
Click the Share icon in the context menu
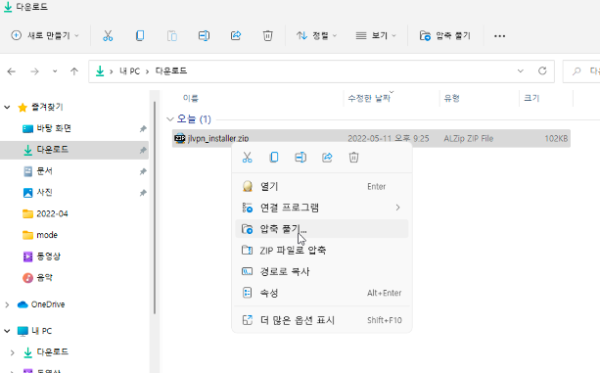coord(327,157)
